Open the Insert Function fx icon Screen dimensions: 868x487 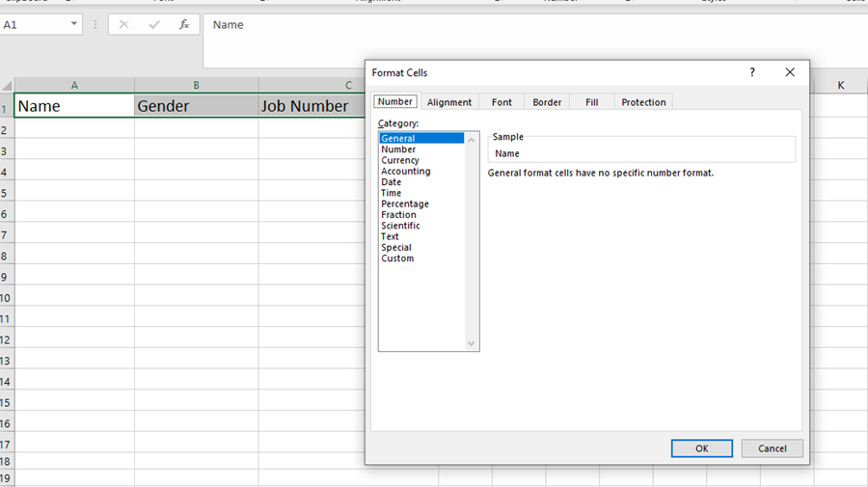(184, 24)
